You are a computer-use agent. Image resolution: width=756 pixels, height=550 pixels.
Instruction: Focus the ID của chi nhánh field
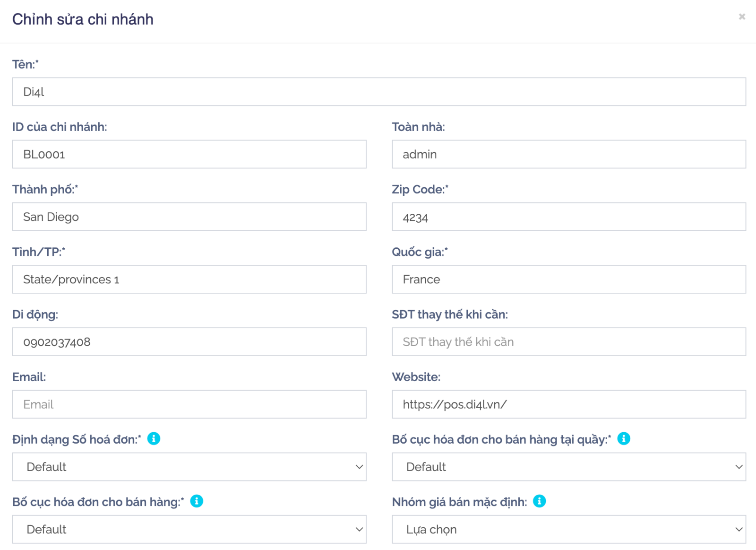point(189,154)
